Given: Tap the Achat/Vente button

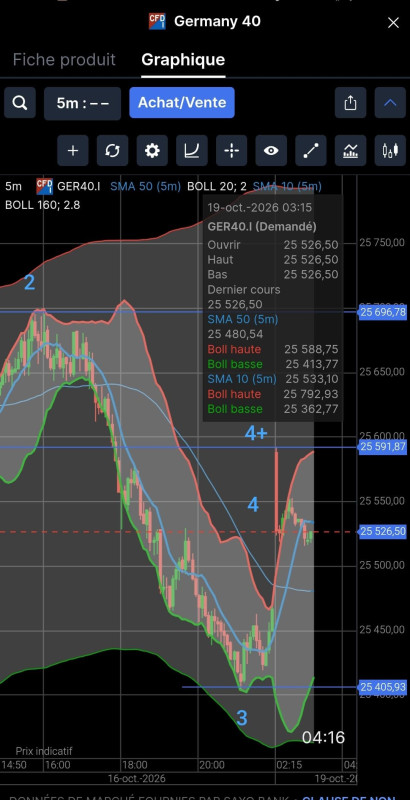Looking at the screenshot, I should [x=182, y=103].
